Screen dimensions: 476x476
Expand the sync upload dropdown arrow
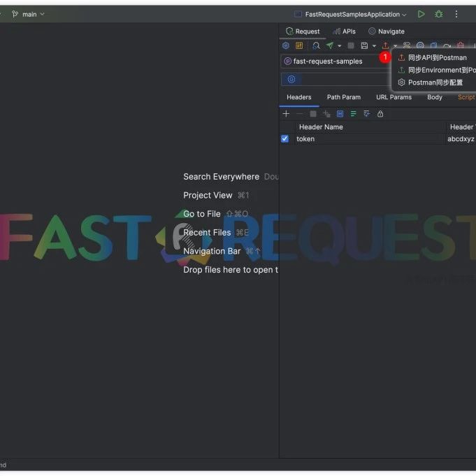[395, 46]
